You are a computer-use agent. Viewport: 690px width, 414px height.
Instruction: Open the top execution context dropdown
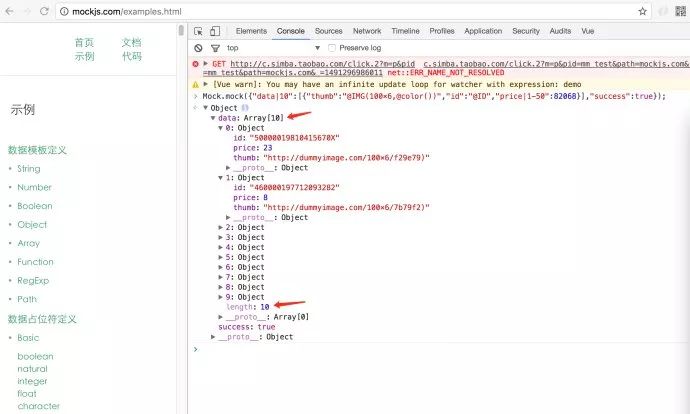click(x=273, y=48)
